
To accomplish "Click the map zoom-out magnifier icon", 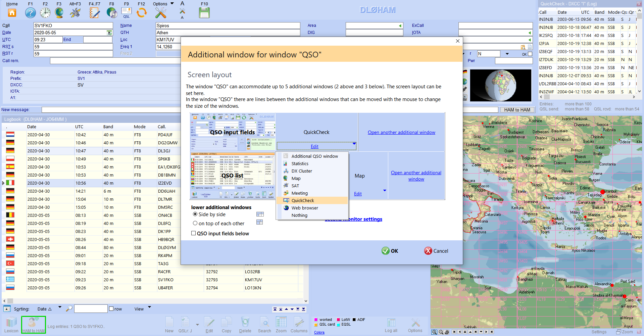I will coord(441,332).
